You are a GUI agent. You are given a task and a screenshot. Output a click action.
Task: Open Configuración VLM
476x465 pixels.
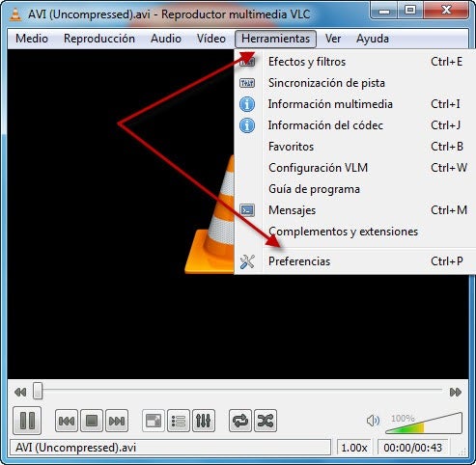pyautogui.click(x=355, y=168)
